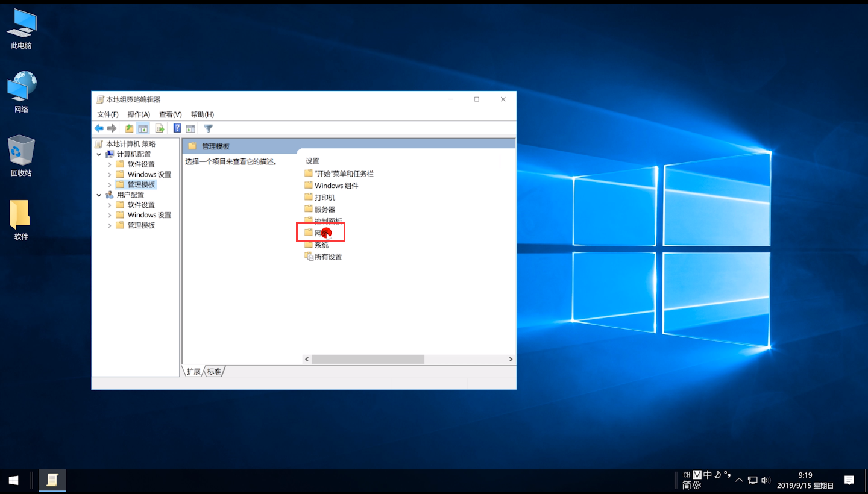The image size is (868, 494).
Task: Toggle the Show/Hide console tree icon
Action: point(143,128)
